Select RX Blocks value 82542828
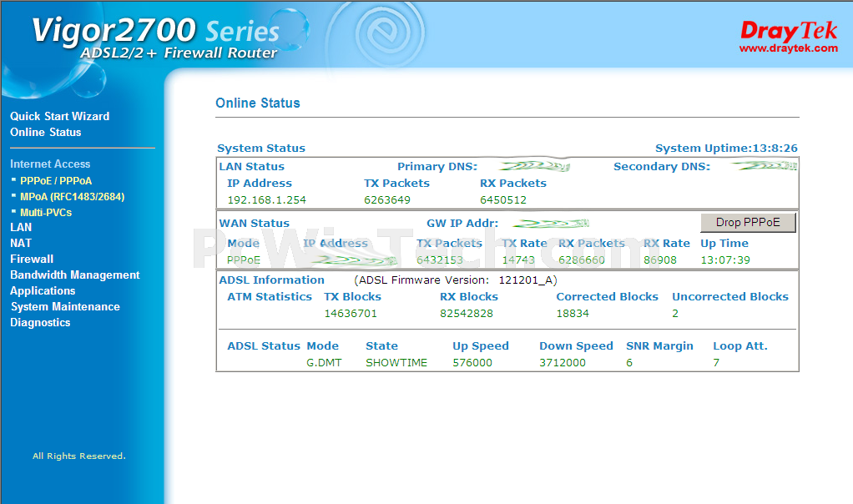Viewport: 853px width, 504px height. coord(467,314)
